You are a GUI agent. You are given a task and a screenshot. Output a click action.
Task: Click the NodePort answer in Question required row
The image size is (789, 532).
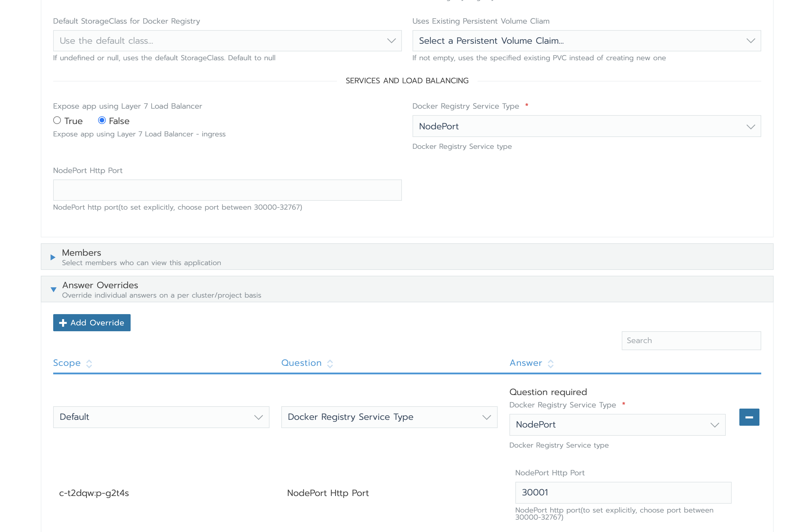[617, 425]
